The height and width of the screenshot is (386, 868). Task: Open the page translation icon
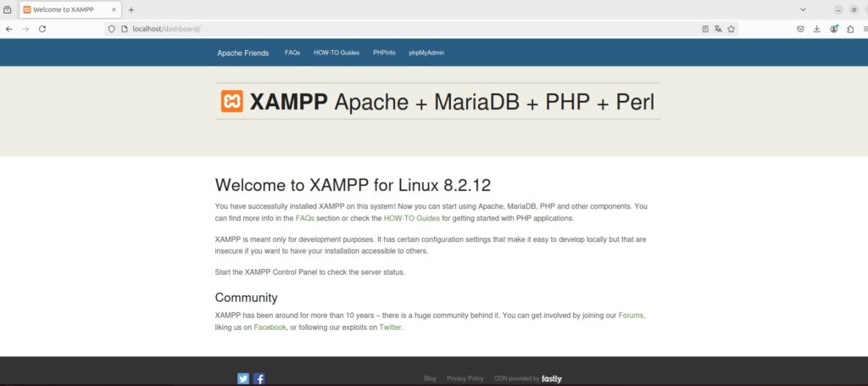(718, 30)
